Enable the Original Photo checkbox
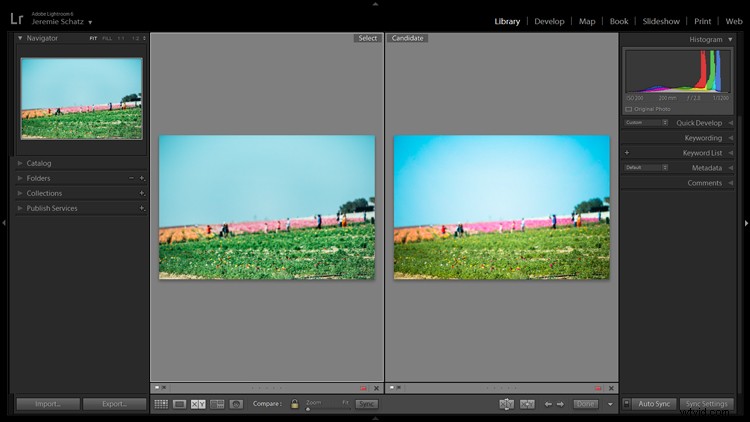Screen dimensions: 750x422 [629, 109]
